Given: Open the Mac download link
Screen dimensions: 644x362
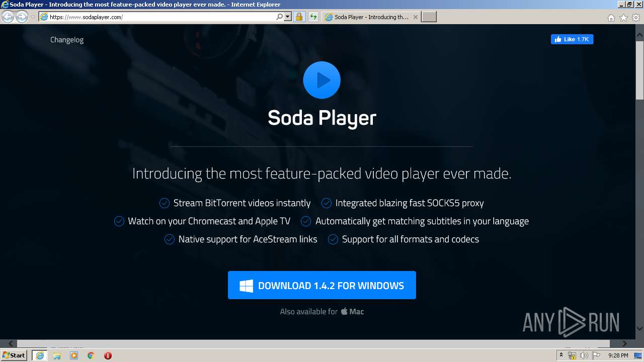Looking at the screenshot, I should tap(352, 311).
